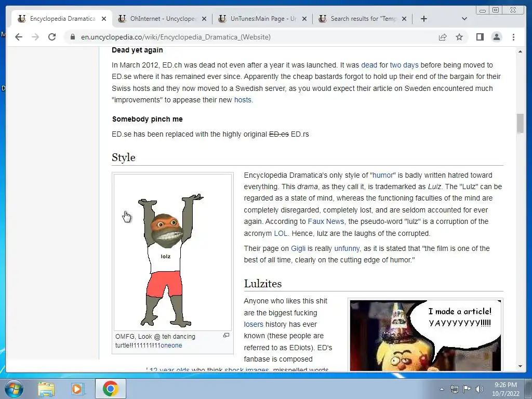The width and height of the screenshot is (532, 399).
Task: Open the Chrome profile avatar
Action: point(496,37)
